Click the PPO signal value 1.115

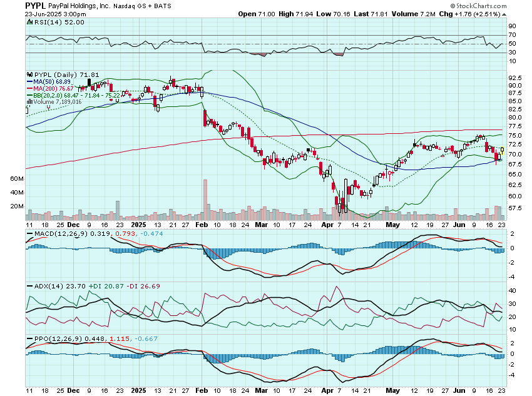click(120, 338)
